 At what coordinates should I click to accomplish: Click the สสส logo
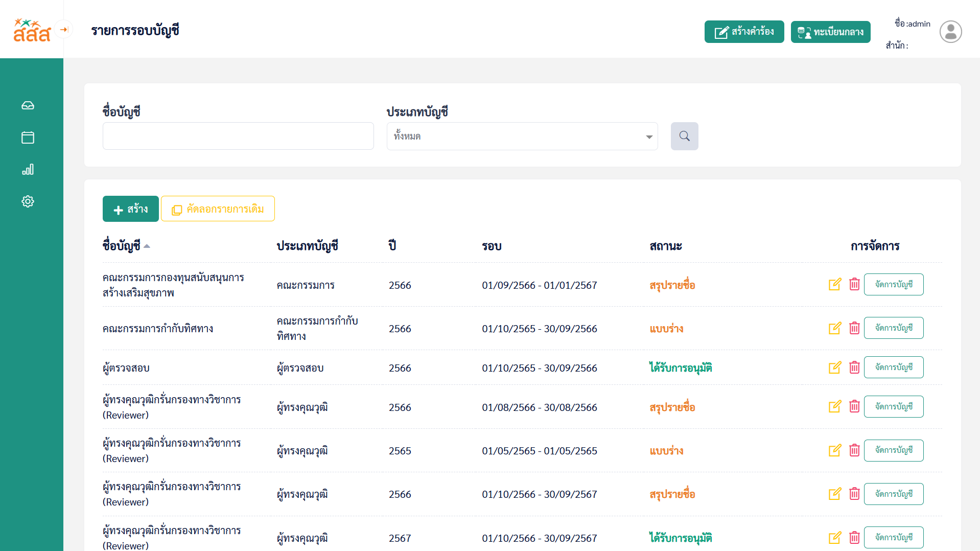[x=32, y=31]
